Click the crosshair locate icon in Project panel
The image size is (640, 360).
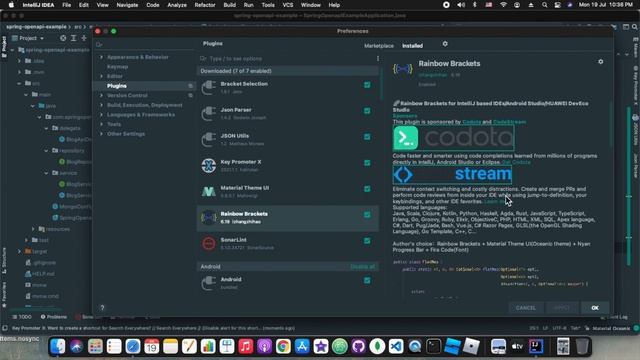63,38
